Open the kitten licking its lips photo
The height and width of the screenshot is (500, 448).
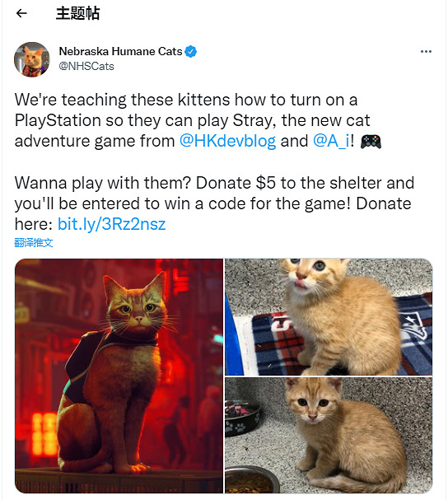tap(329, 317)
